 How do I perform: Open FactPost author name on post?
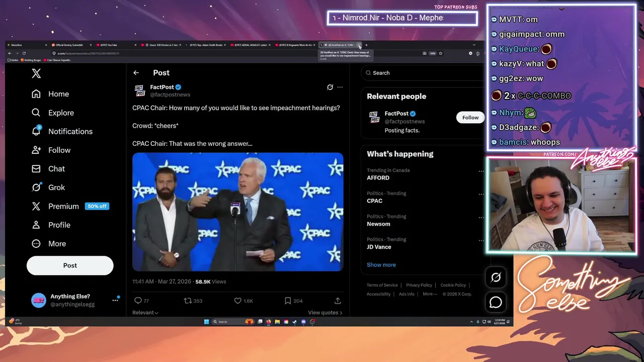click(162, 87)
